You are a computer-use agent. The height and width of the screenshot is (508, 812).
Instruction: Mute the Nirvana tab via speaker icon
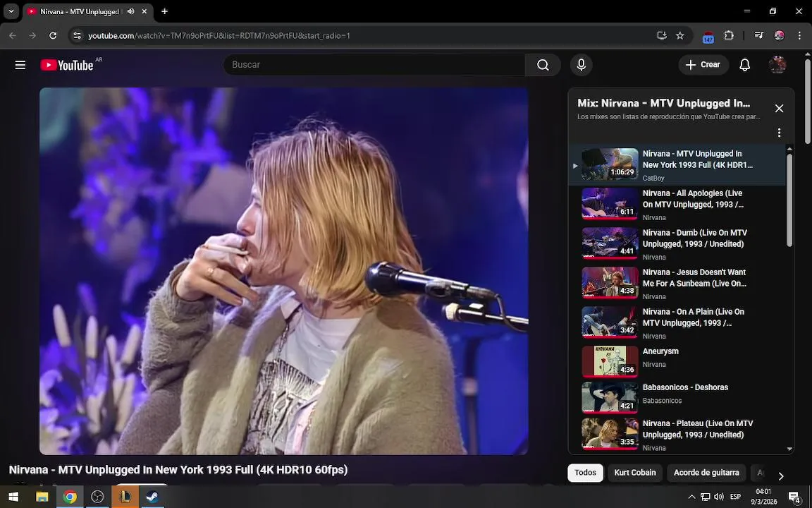click(130, 11)
